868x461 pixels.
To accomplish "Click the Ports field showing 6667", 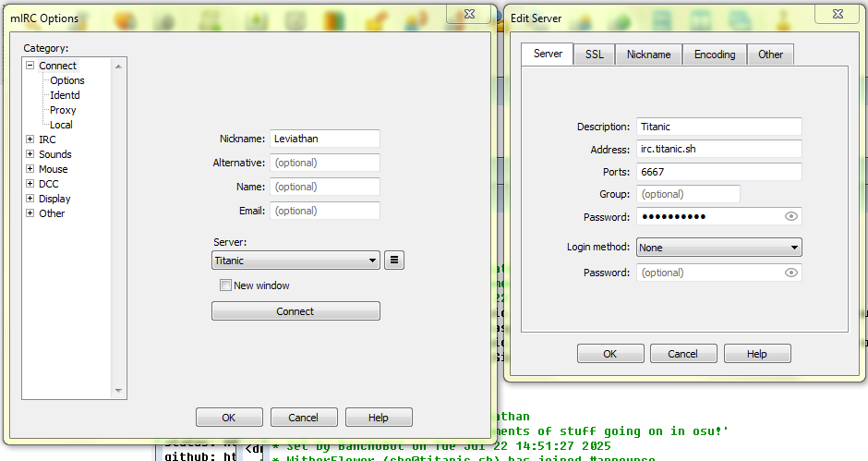I will [x=719, y=172].
